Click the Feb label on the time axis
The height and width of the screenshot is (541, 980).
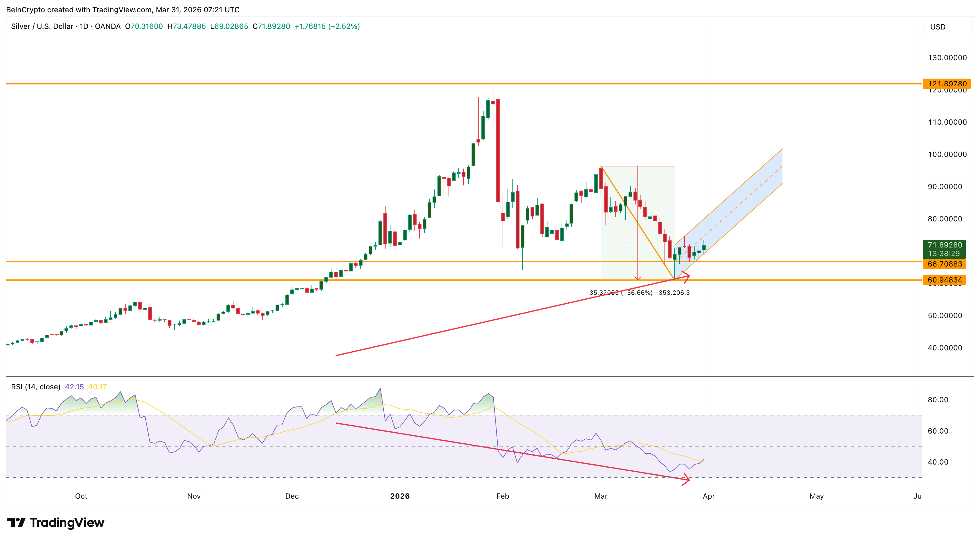502,496
